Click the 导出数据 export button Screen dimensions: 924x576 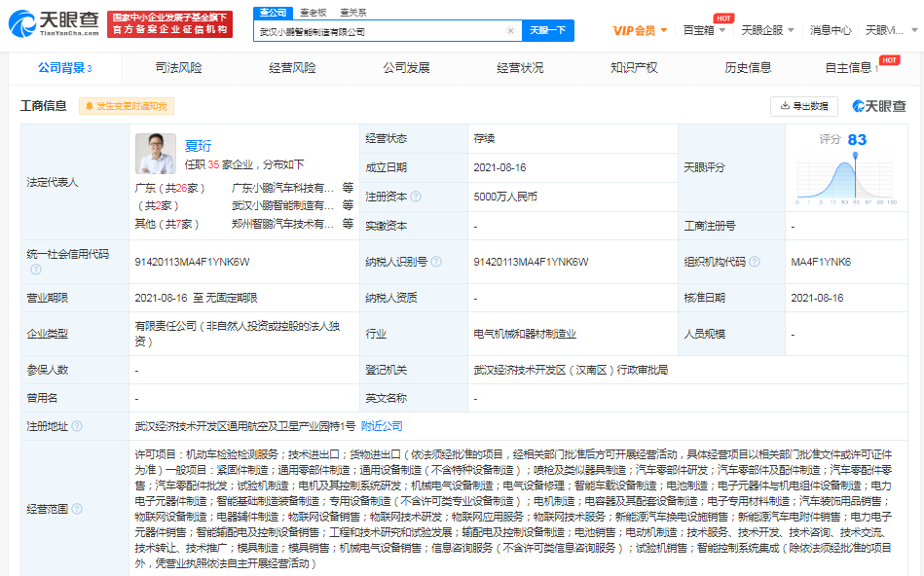(804, 106)
